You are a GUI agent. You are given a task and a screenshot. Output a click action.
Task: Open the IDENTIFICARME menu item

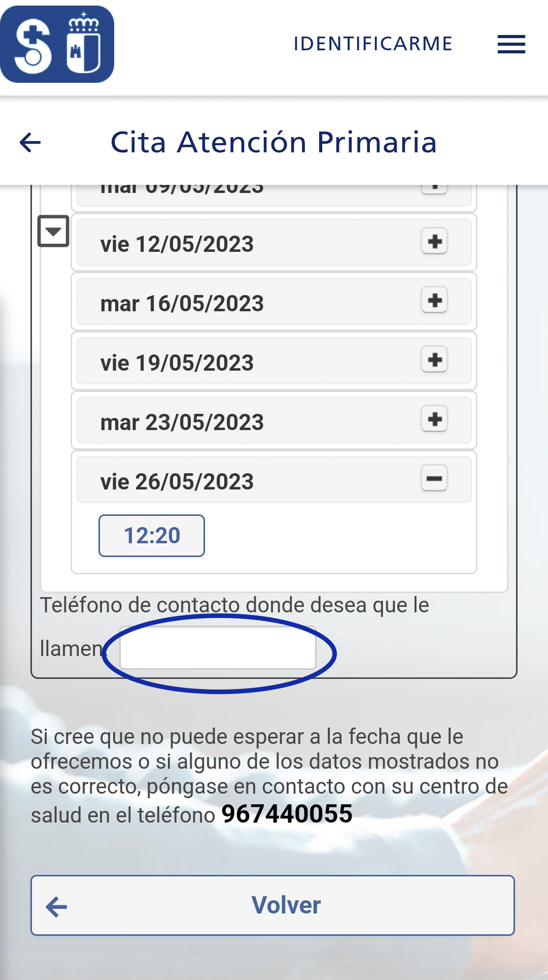click(373, 44)
